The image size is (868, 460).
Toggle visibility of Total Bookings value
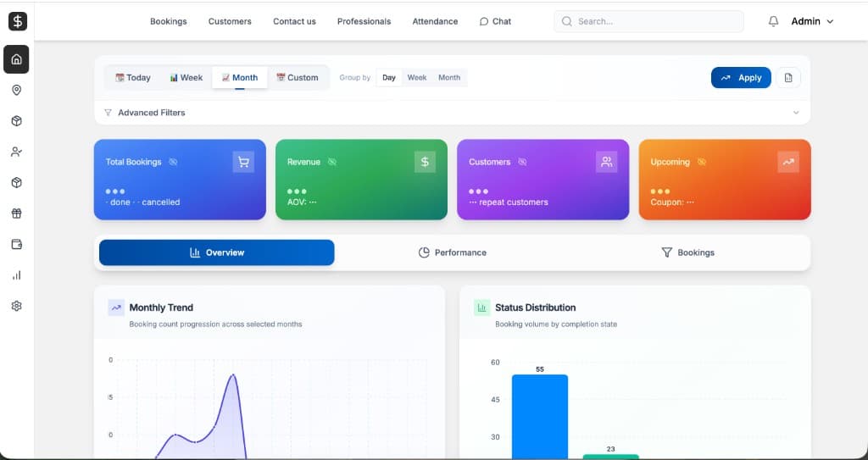(x=173, y=162)
